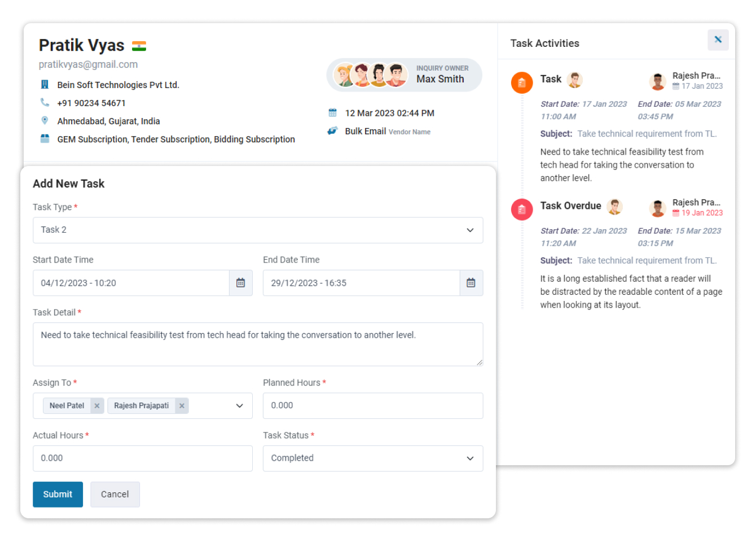
Task: Open the Start Date Time calendar picker
Action: tap(240, 283)
